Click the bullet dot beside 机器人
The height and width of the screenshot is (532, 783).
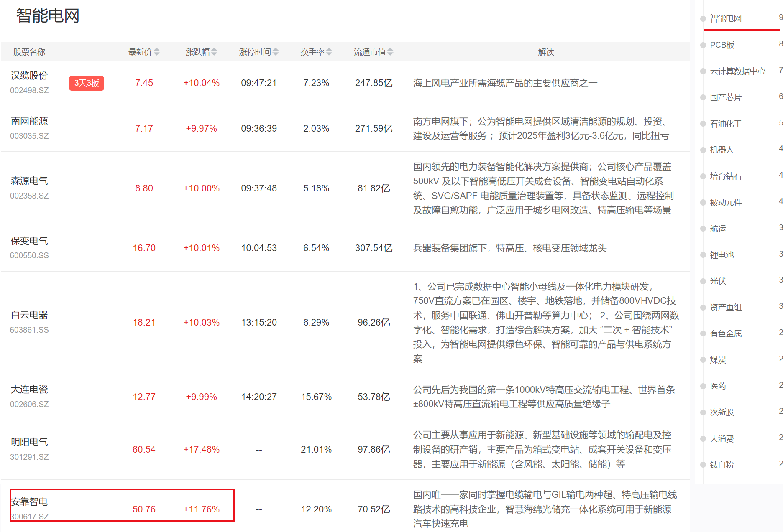pos(703,150)
